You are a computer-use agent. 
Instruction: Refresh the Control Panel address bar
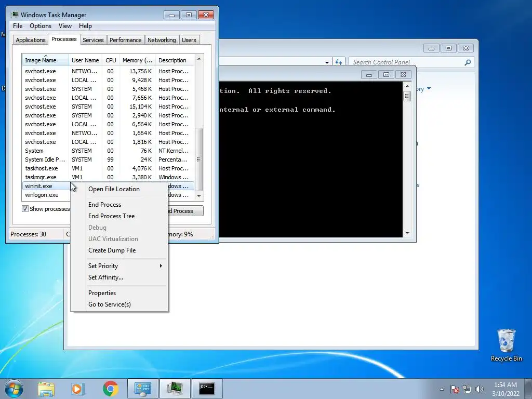click(x=339, y=62)
